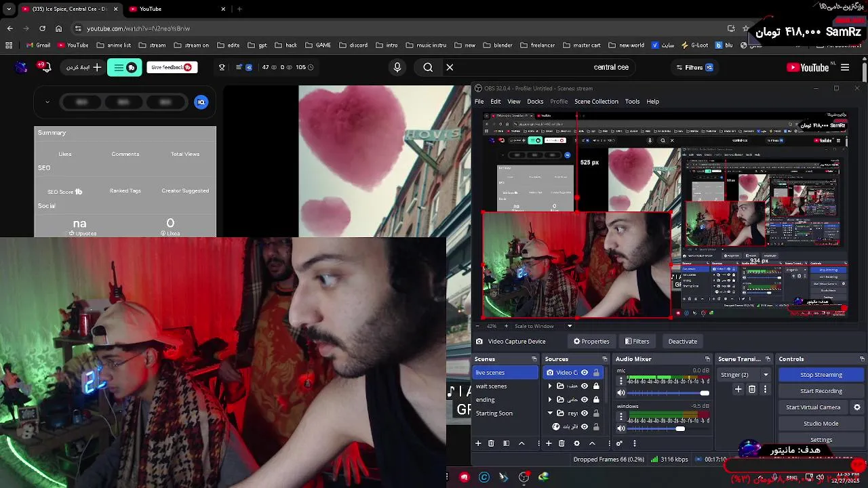Toggle visibility of bottom globe browser source
The width and height of the screenshot is (868, 488).
click(x=584, y=426)
